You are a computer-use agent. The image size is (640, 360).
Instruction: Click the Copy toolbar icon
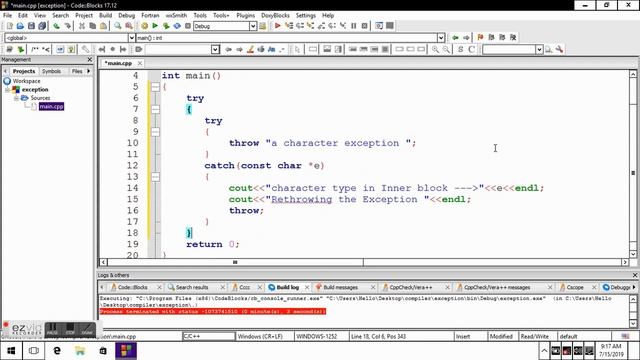(93, 26)
